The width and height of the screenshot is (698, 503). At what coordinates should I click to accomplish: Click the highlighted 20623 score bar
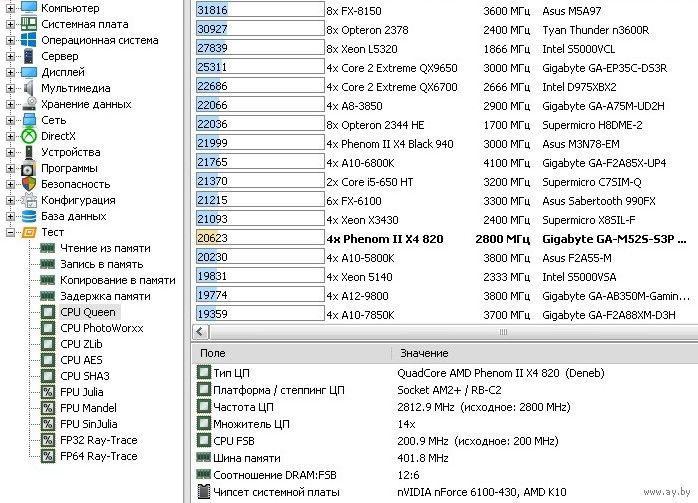(x=260, y=238)
